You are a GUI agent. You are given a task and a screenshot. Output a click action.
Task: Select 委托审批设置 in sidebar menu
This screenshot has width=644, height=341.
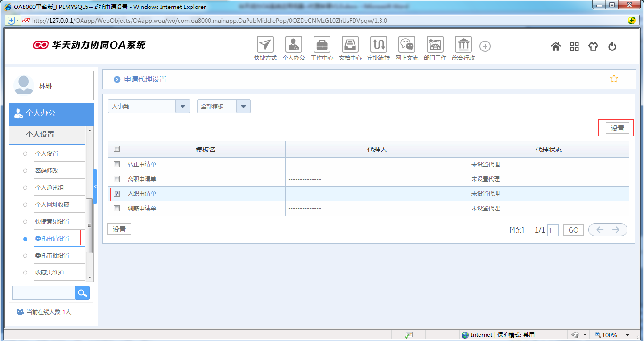click(x=52, y=256)
